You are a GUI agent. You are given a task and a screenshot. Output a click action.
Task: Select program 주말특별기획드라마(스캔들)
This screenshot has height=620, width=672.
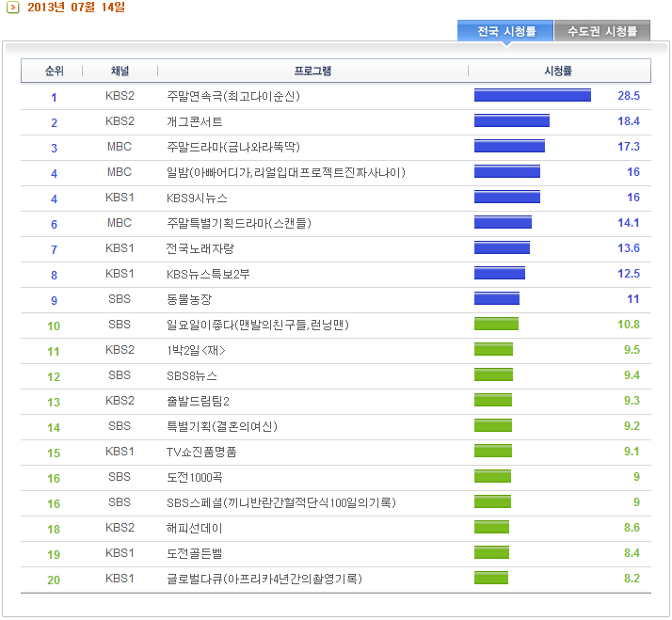pyautogui.click(x=239, y=223)
